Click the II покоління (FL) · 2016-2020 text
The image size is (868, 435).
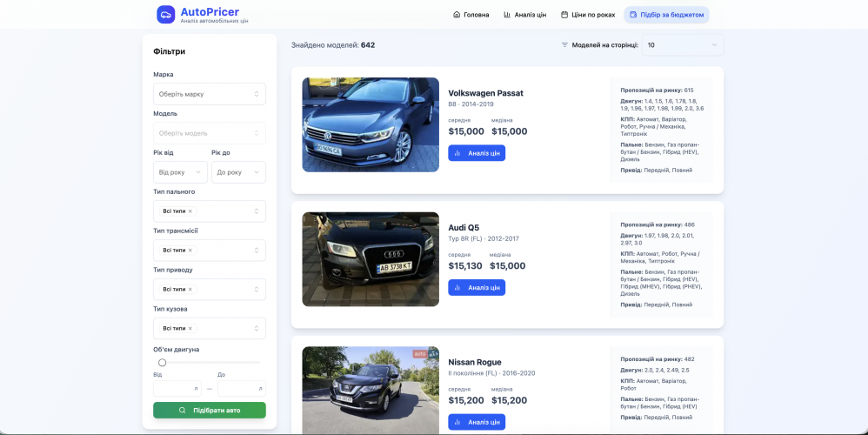(x=491, y=373)
